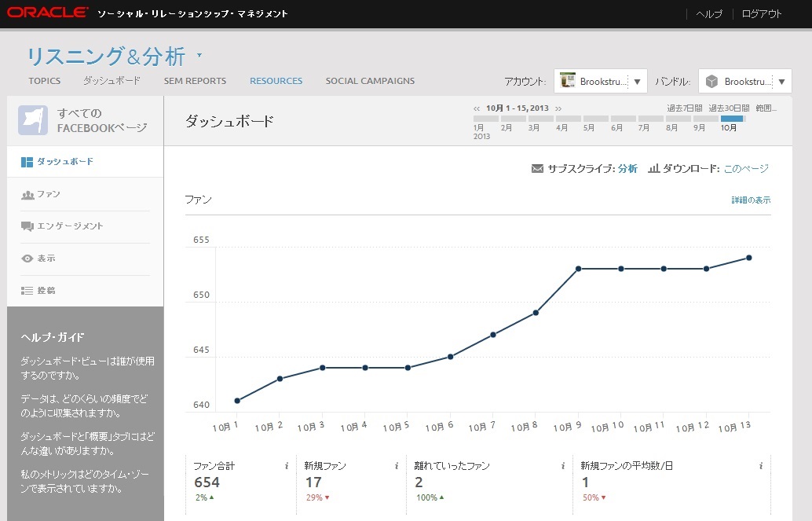Open the SOCIAL CAMPAIGNS tab
This screenshot has height=521, width=812.
[x=370, y=81]
